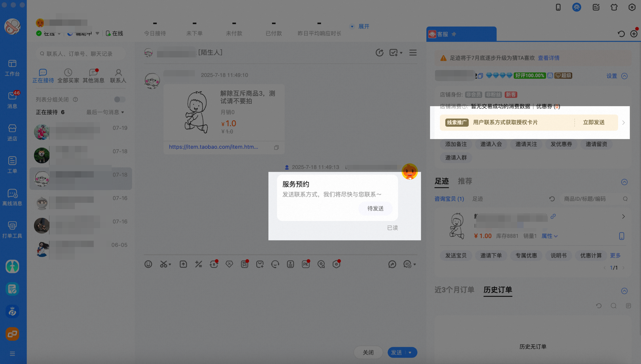641x364 pixels.
Task: Open 进店 in the left sidebar
Action: pos(12,132)
